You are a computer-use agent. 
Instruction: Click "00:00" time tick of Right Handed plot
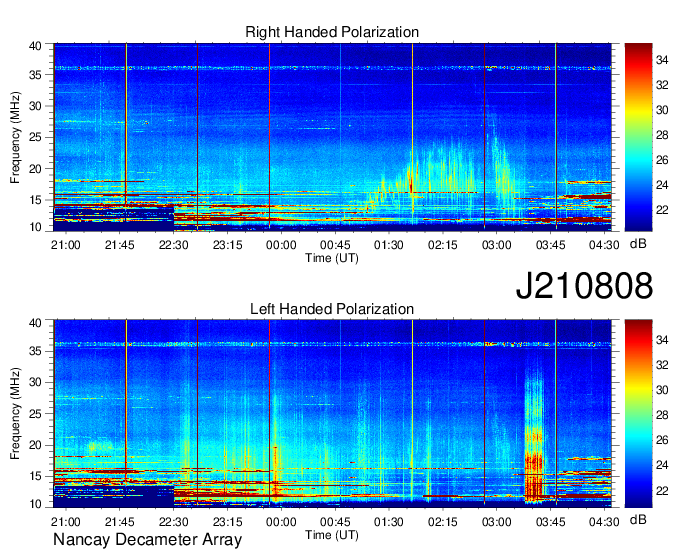click(281, 245)
